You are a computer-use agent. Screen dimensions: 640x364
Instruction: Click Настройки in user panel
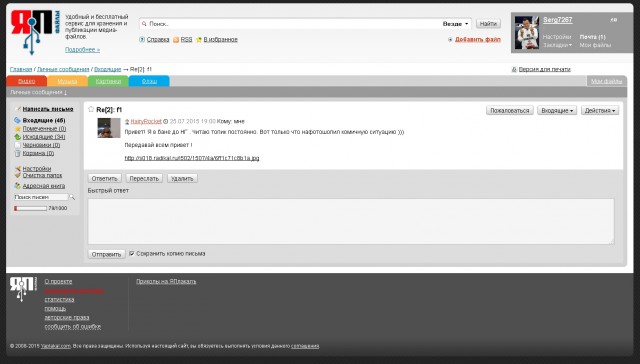pos(557,37)
